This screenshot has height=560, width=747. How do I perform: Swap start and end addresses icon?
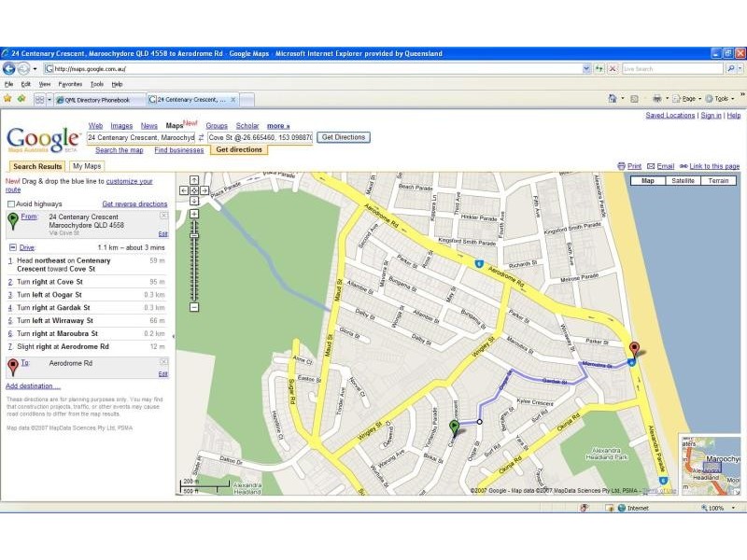click(201, 137)
